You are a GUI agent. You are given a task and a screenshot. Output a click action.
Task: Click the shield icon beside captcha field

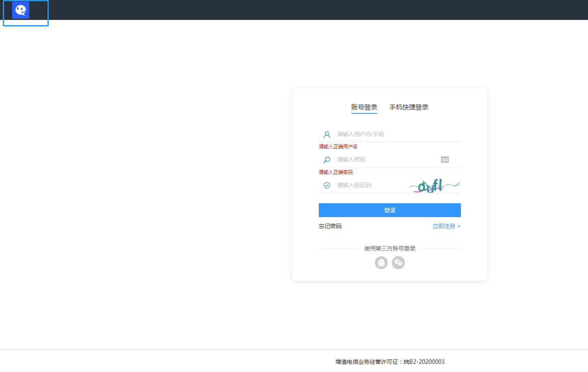tap(327, 185)
